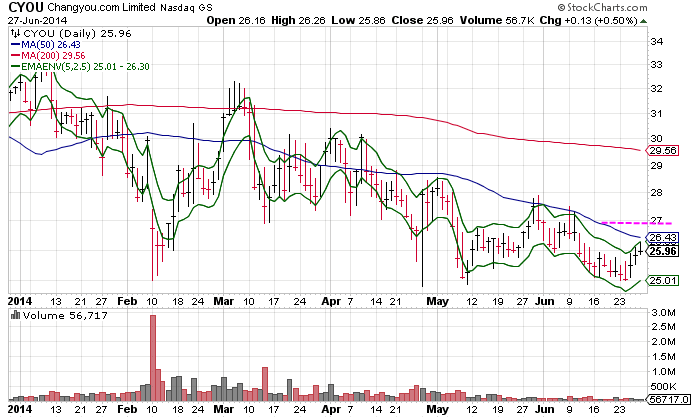
Task: Click the Nasdaq GS exchange label
Action: [x=186, y=8]
